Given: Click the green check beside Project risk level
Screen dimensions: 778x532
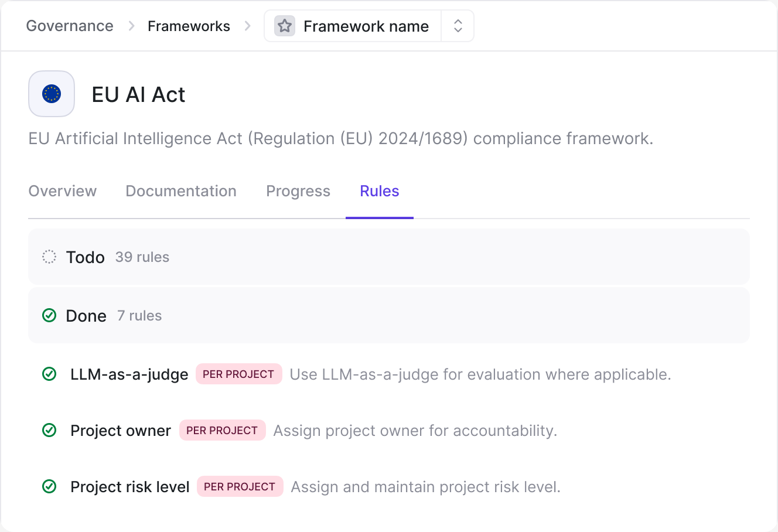Looking at the screenshot, I should 49,486.
